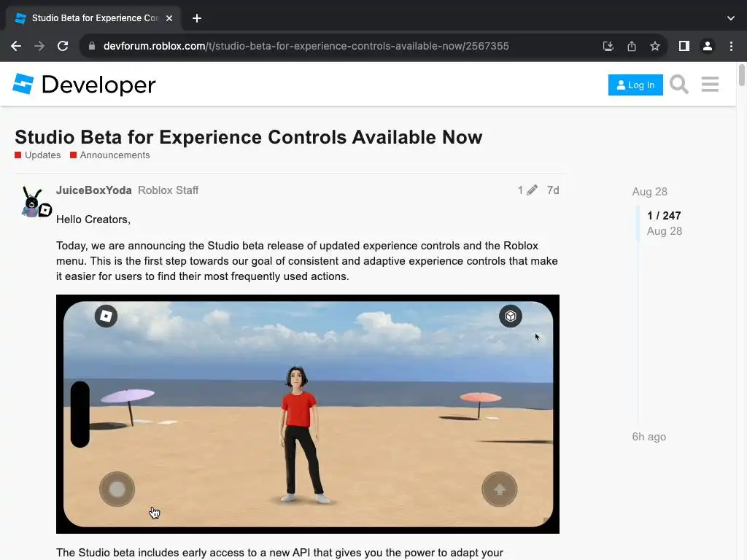Image resolution: width=747 pixels, height=560 pixels.
Task: View post edit history pencil icon
Action: tap(528, 190)
